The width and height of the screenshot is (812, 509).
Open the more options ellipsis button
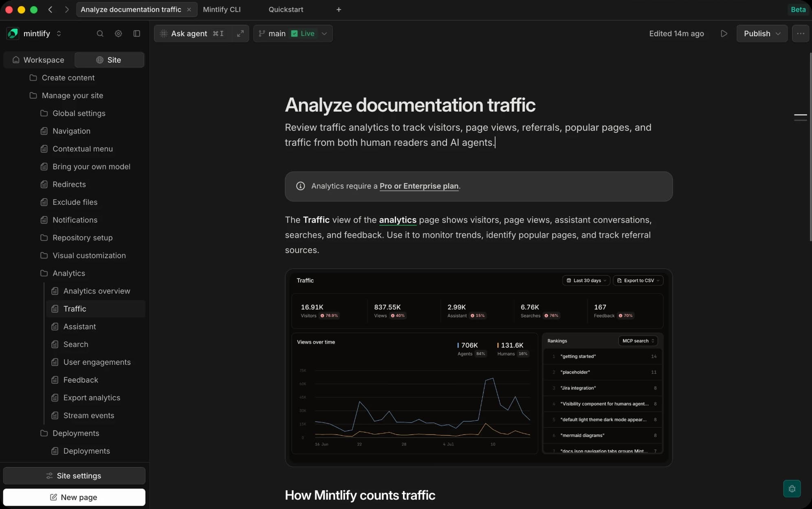pyautogui.click(x=800, y=34)
